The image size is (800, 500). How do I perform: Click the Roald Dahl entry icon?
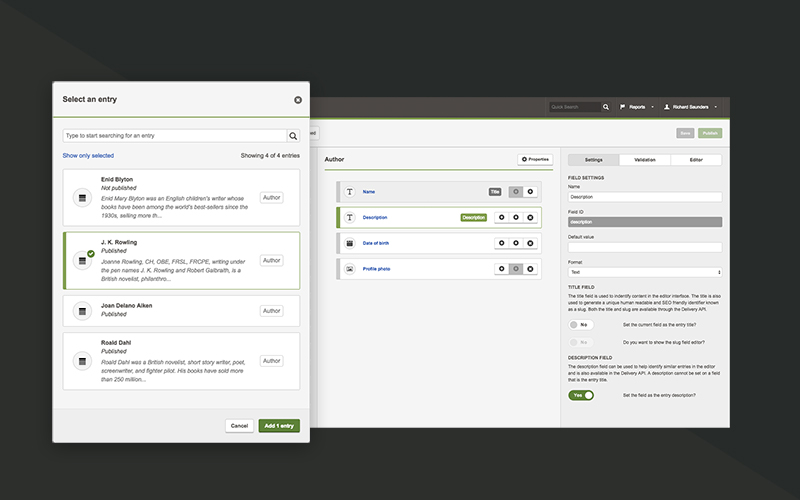tap(82, 362)
